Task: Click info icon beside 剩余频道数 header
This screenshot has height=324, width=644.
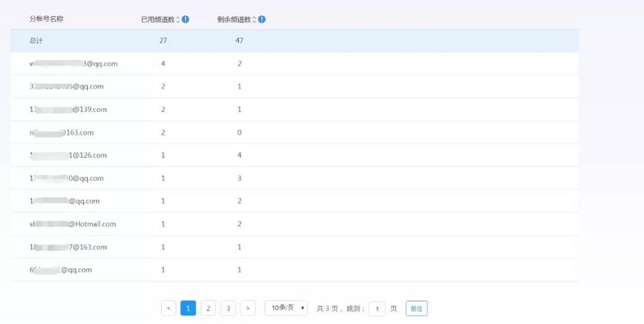Action: point(262,19)
